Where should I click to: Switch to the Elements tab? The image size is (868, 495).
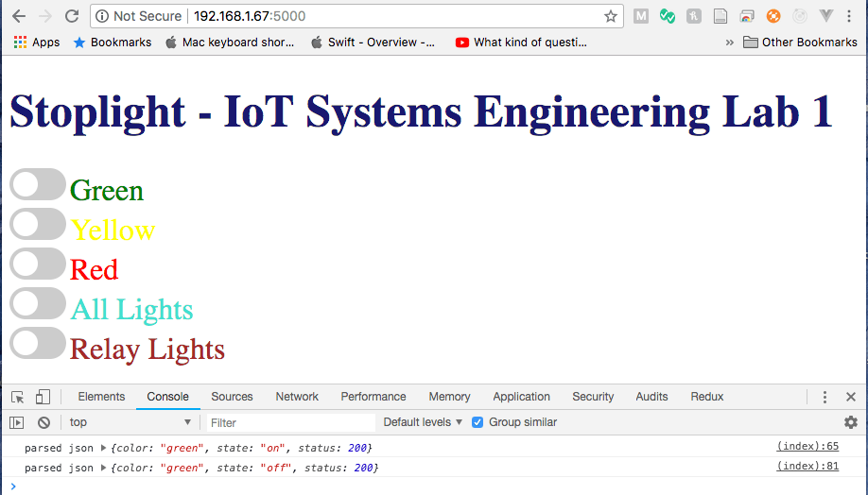[x=101, y=397]
